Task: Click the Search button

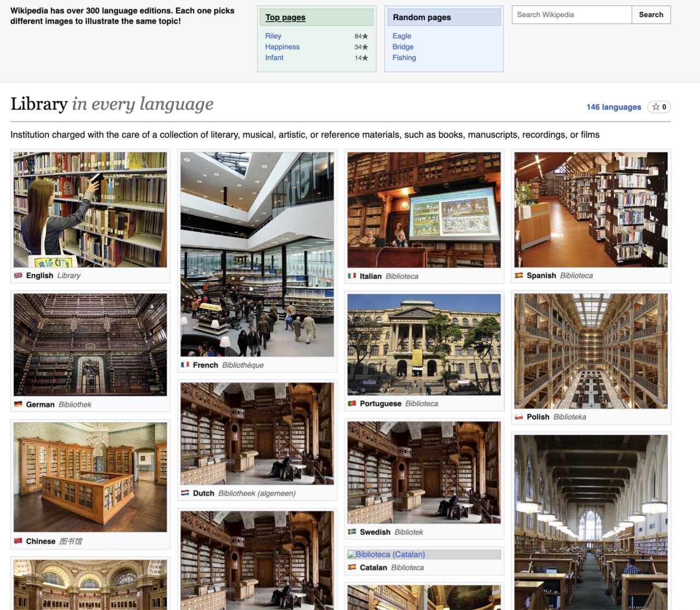Action: coord(651,15)
